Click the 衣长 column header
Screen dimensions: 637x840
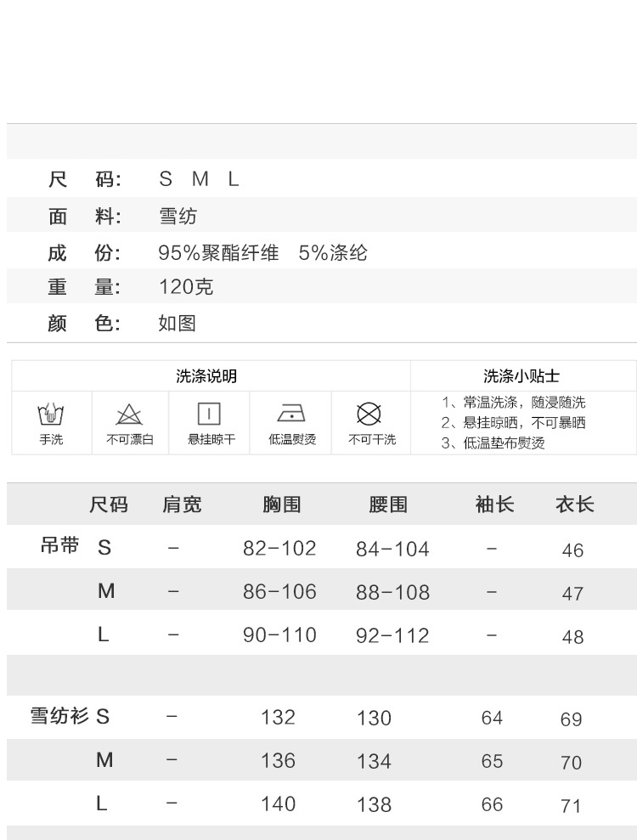tap(575, 505)
